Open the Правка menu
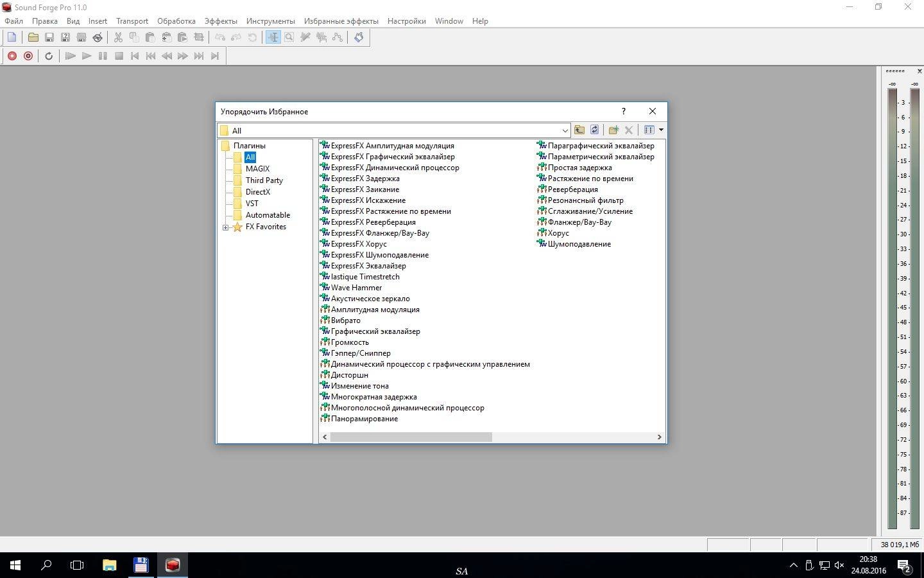924x578 pixels. point(45,21)
